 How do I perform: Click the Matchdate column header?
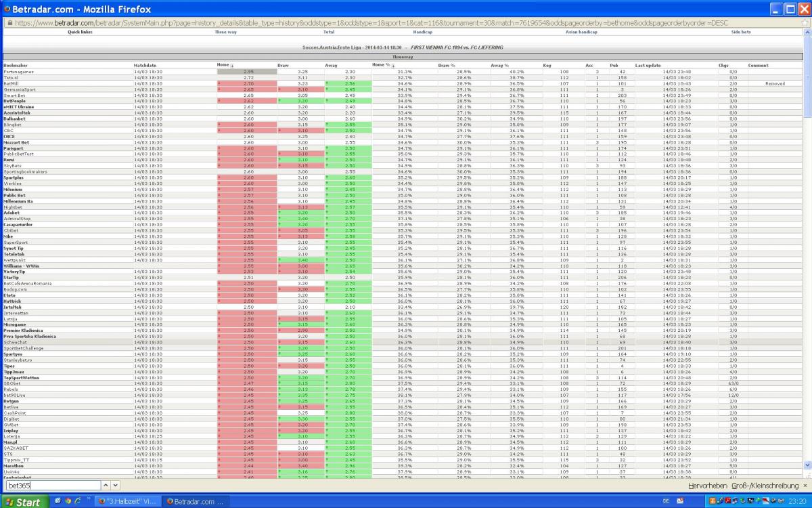145,66
